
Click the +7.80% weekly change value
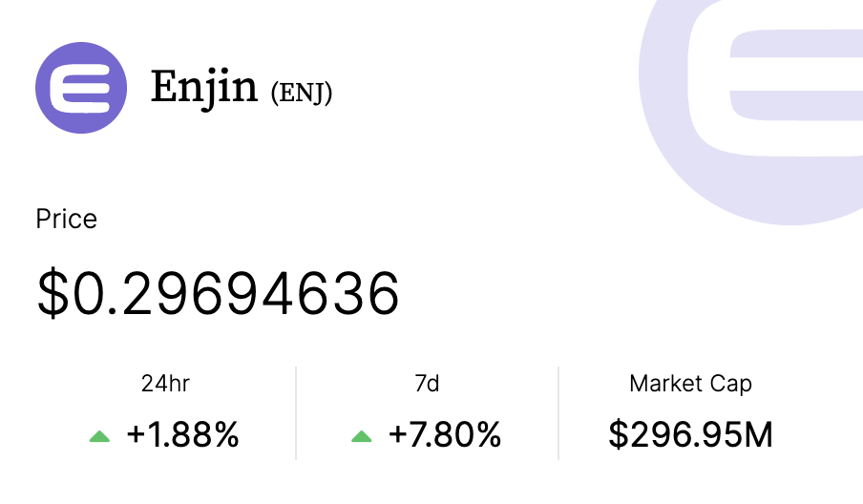pyautogui.click(x=445, y=434)
